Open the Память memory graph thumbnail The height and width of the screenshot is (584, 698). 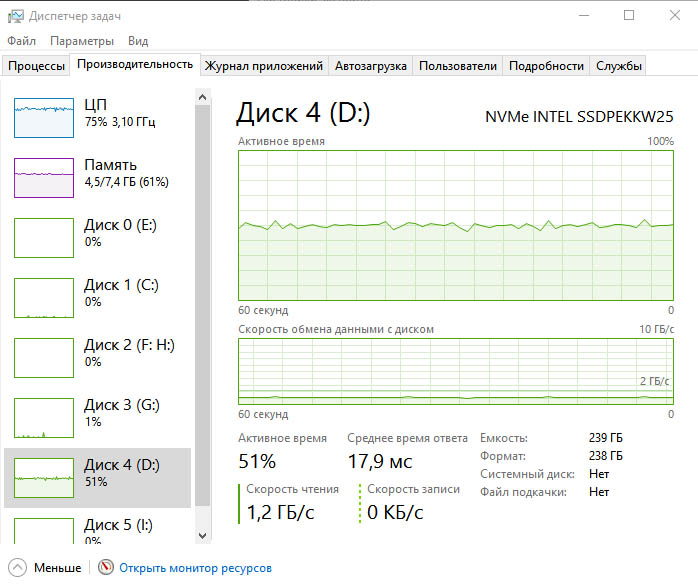[x=44, y=177]
